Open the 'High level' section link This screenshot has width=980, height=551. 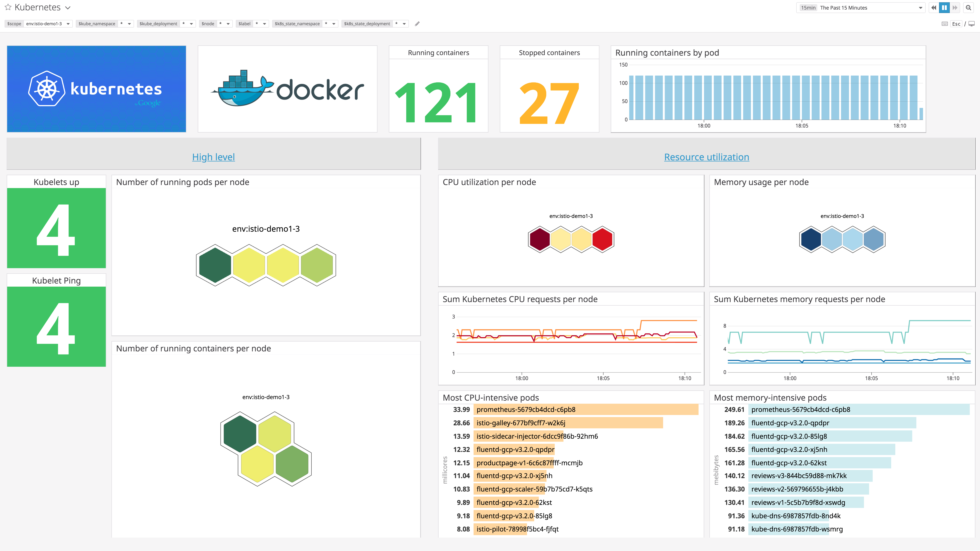(x=213, y=157)
